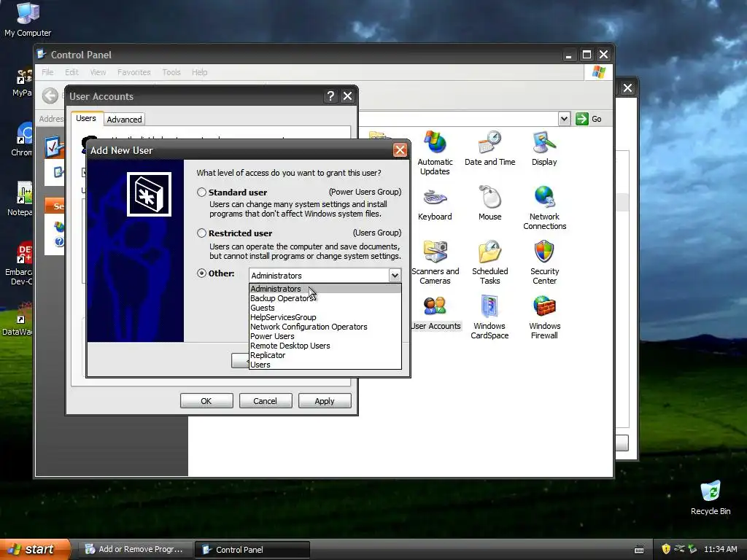Open the Favorites menu
Image resolution: width=747 pixels, height=560 pixels.
point(134,72)
